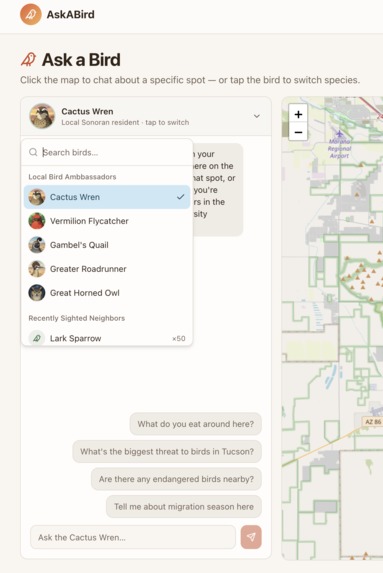Click the red bird icon beside heading
Viewport: 383px width, 573px height.
pyautogui.click(x=29, y=60)
